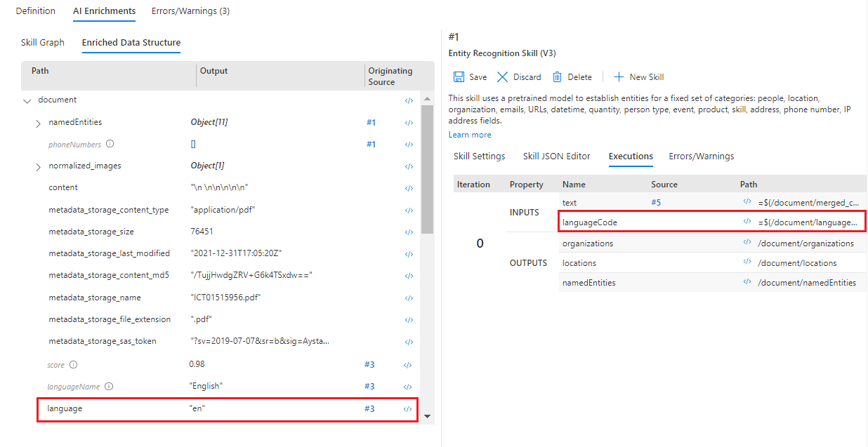Expand the normalized_images node
The width and height of the screenshot is (868, 447).
coord(38,166)
